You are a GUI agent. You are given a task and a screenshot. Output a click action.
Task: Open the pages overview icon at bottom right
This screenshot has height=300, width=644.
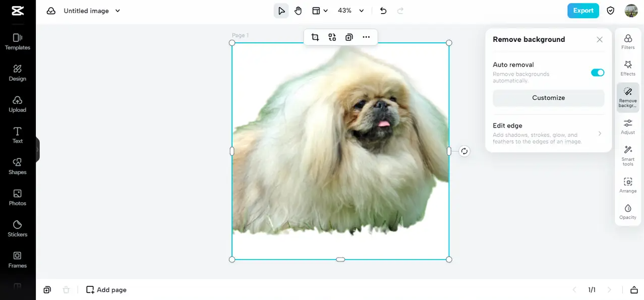click(x=634, y=290)
